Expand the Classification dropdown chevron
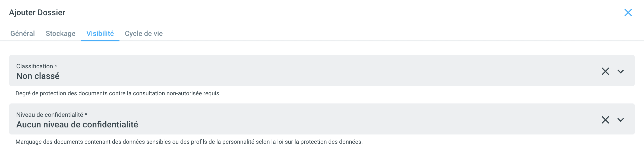Screen dimensions: 644x153 (x=621, y=71)
